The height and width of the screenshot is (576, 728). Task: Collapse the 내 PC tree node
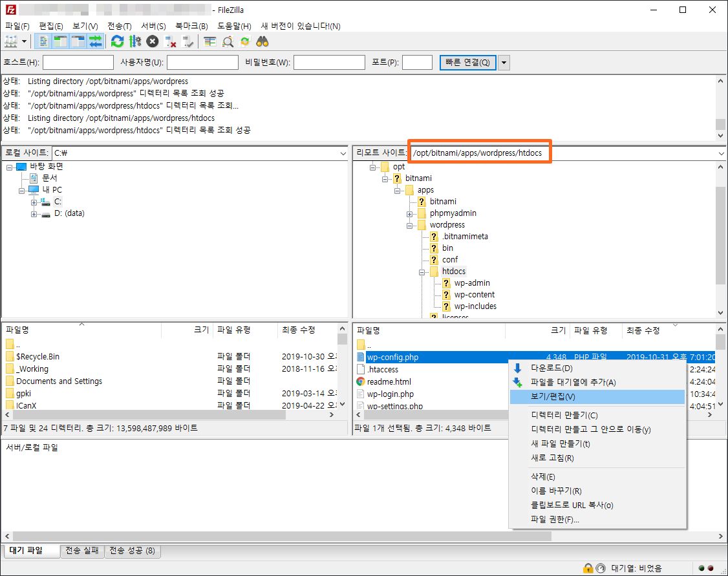21,190
